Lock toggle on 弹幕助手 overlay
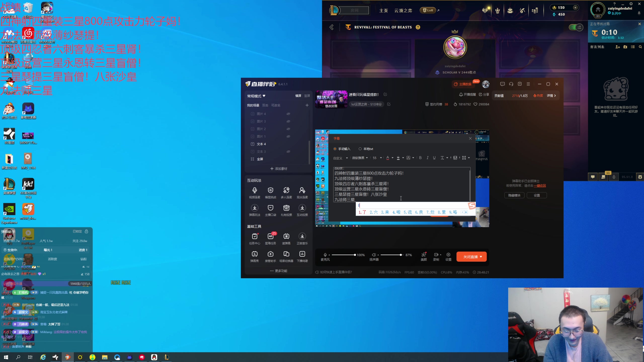Screen dimensions: 644x362 (86, 231)
